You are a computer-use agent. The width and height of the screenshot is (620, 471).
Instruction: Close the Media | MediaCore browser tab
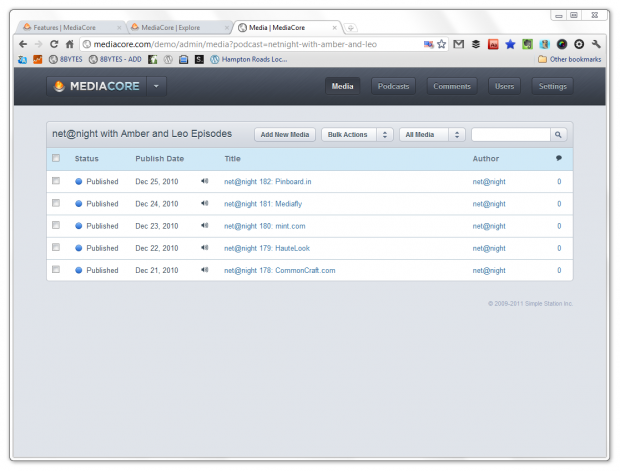click(x=335, y=28)
